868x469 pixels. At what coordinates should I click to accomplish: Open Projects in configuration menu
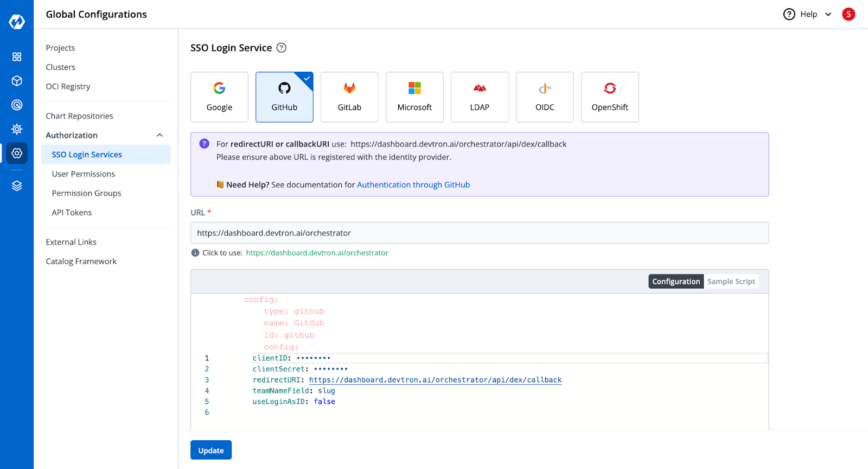(x=60, y=48)
